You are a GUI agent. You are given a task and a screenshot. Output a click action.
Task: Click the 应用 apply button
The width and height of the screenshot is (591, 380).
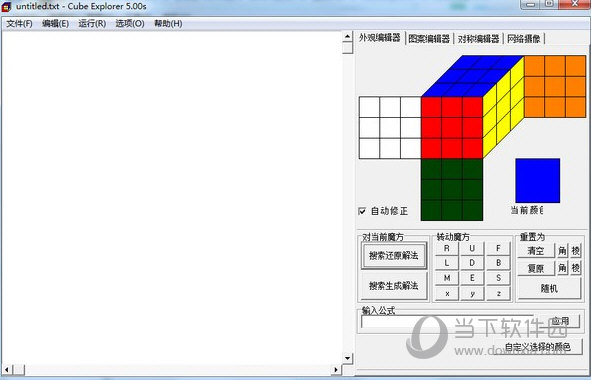tap(560, 321)
